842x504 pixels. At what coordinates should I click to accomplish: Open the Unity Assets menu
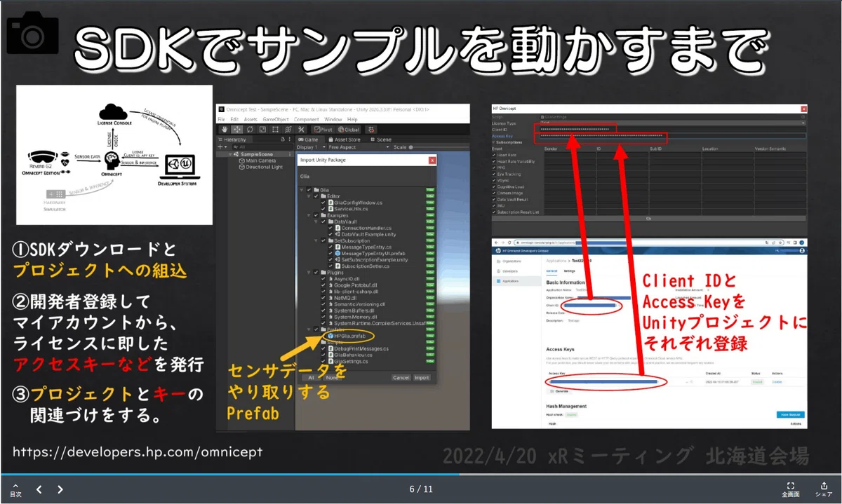tap(250, 119)
